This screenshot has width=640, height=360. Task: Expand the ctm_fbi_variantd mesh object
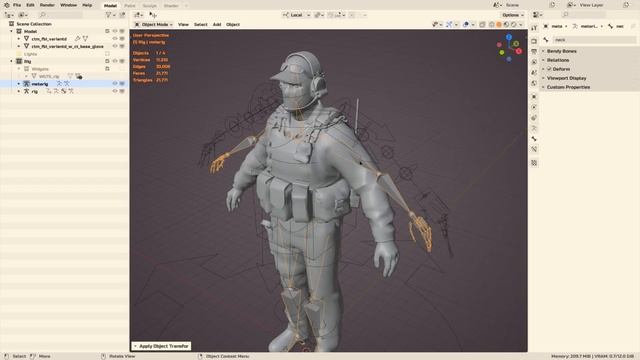tap(19, 39)
